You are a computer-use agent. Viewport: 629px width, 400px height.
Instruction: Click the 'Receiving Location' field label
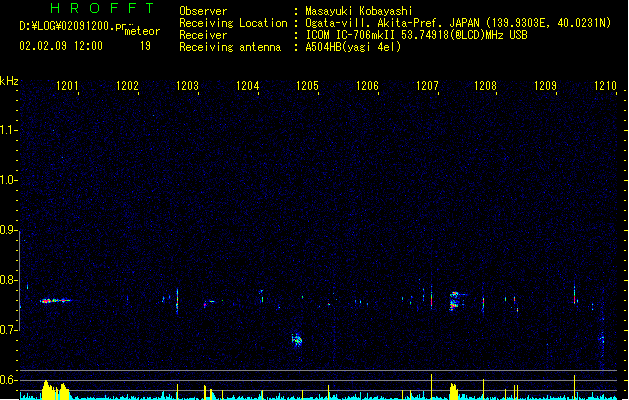pyautogui.click(x=233, y=23)
